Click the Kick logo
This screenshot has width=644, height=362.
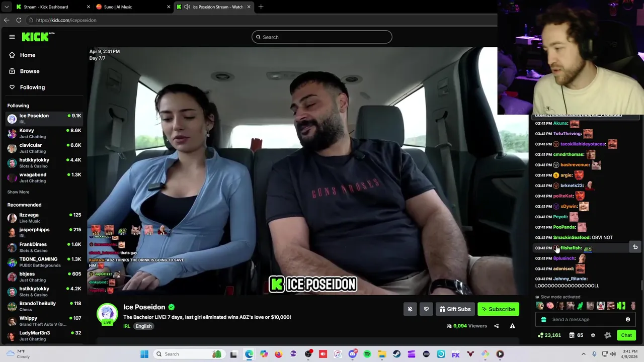click(38, 37)
